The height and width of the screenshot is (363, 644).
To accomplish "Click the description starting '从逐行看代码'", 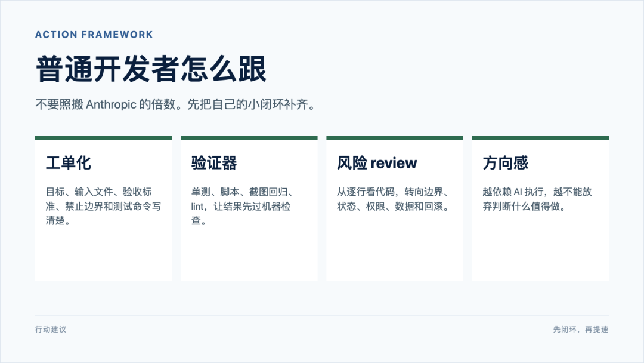I will point(393,199).
